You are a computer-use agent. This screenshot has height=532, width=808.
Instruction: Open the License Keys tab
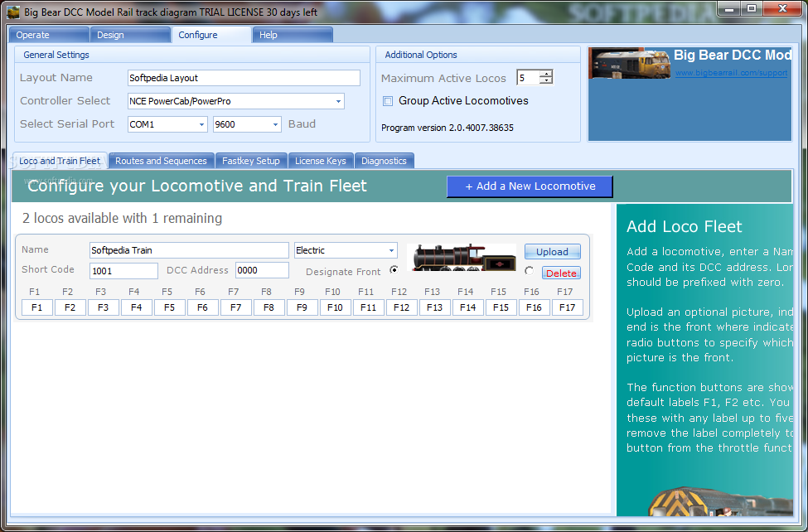tap(321, 161)
